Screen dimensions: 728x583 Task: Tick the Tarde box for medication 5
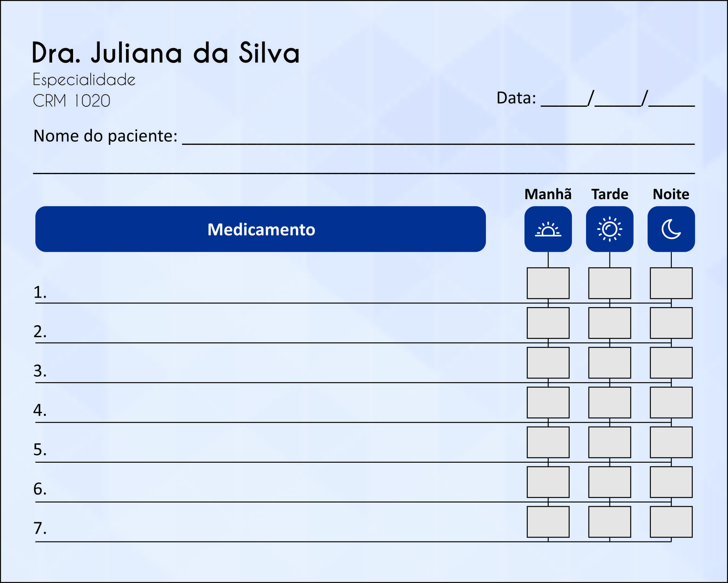click(x=609, y=442)
